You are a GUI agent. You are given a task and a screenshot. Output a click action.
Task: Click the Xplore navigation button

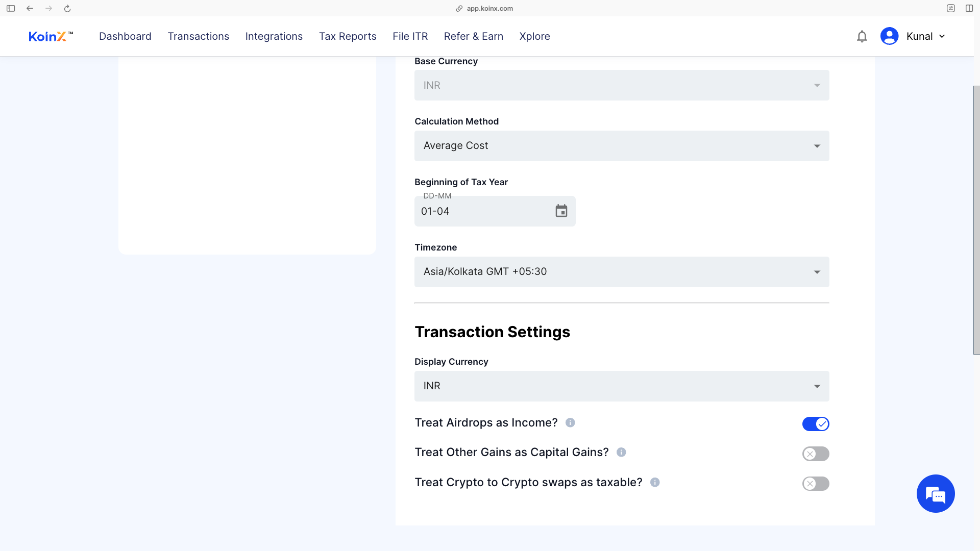(535, 36)
